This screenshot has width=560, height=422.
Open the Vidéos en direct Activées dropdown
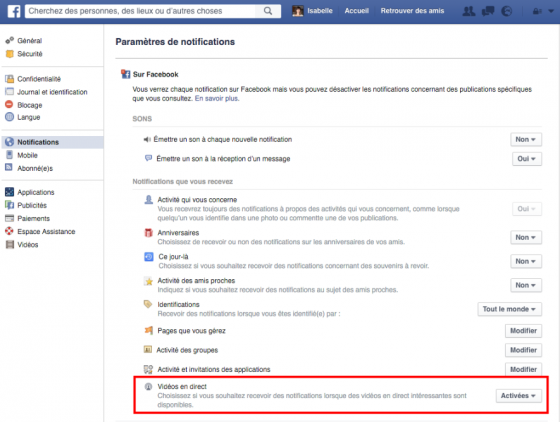point(519,396)
